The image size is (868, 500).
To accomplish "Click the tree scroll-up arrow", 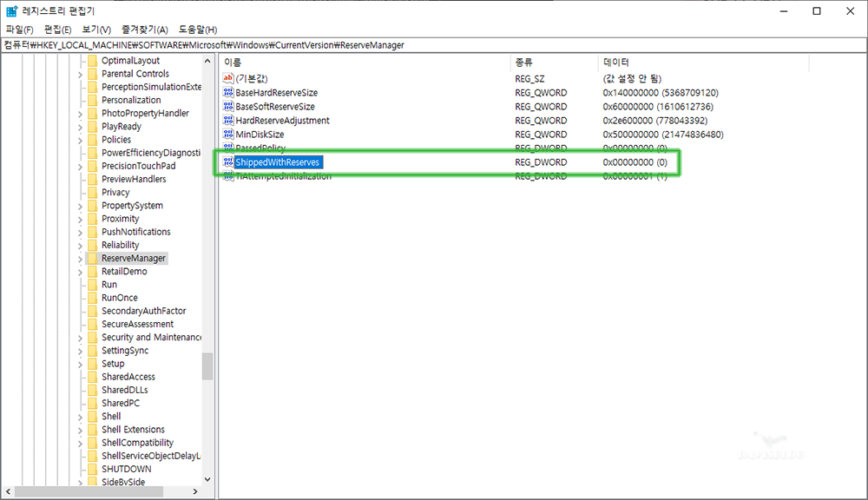I will [x=207, y=61].
